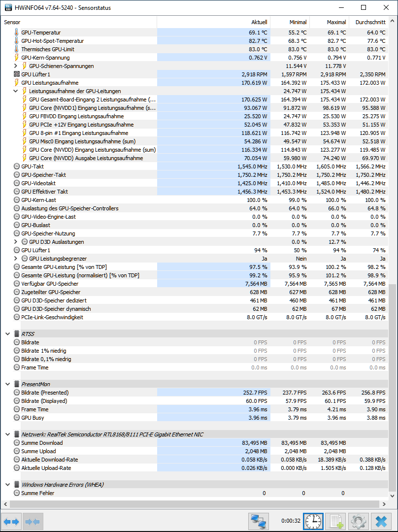
Task: Click the collapse-layout inward arrows icon
Action: pyautogui.click(x=33, y=521)
